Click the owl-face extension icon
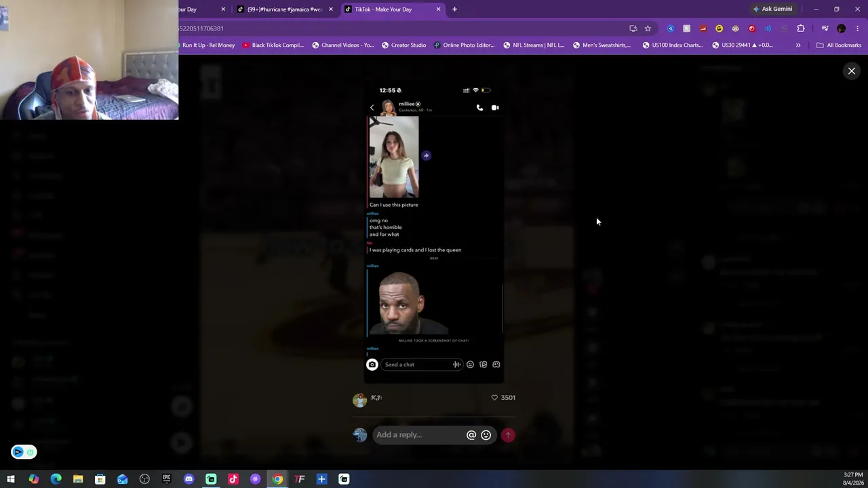The width and height of the screenshot is (868, 488). (736, 28)
